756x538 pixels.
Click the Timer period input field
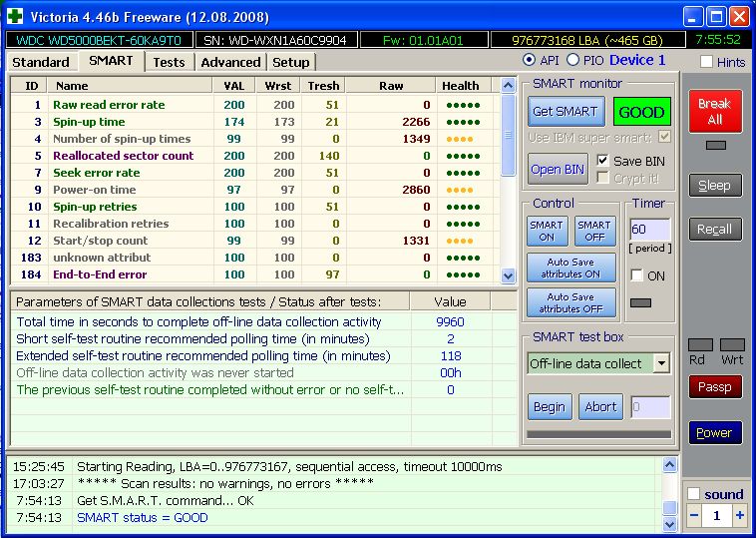(649, 230)
